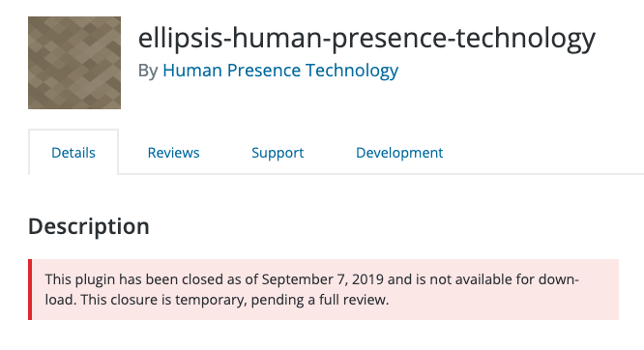Click the "By" label before author name
The image size is (644, 350).
pyautogui.click(x=148, y=71)
